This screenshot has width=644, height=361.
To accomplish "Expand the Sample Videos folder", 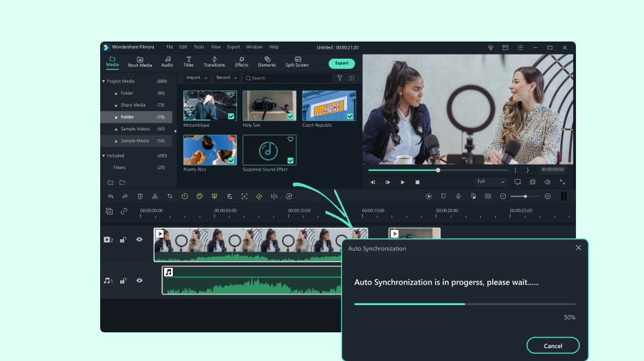I will 116,129.
